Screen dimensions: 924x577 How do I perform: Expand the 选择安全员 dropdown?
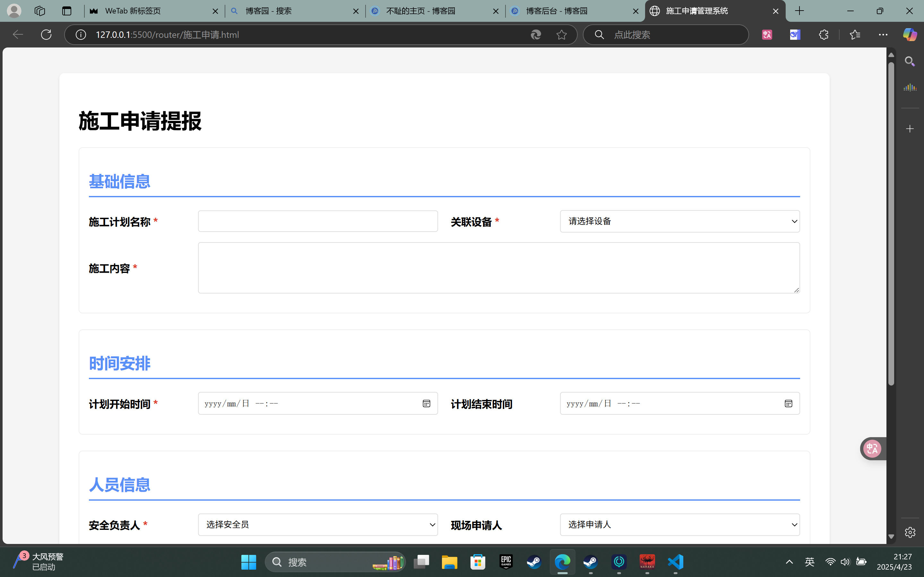pyautogui.click(x=318, y=525)
